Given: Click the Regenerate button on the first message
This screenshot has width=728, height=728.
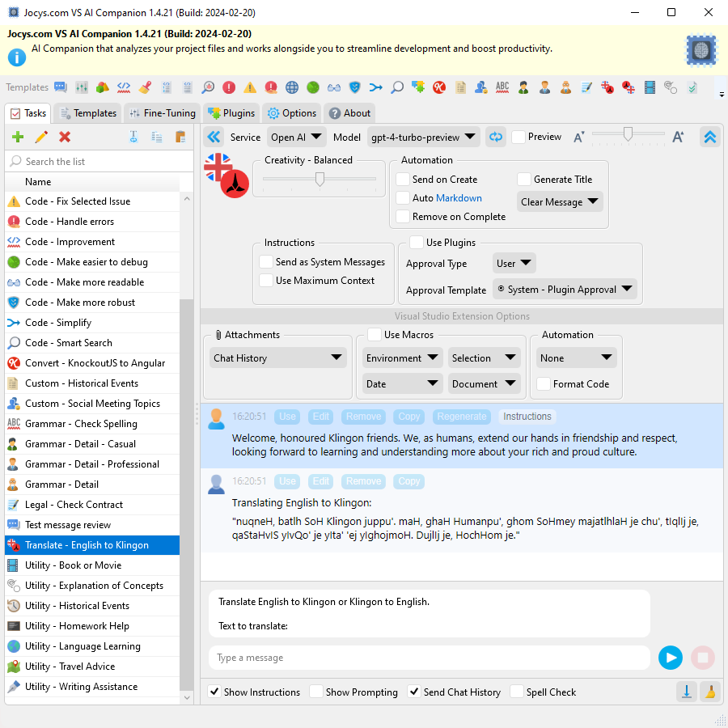Looking at the screenshot, I should [x=461, y=416].
